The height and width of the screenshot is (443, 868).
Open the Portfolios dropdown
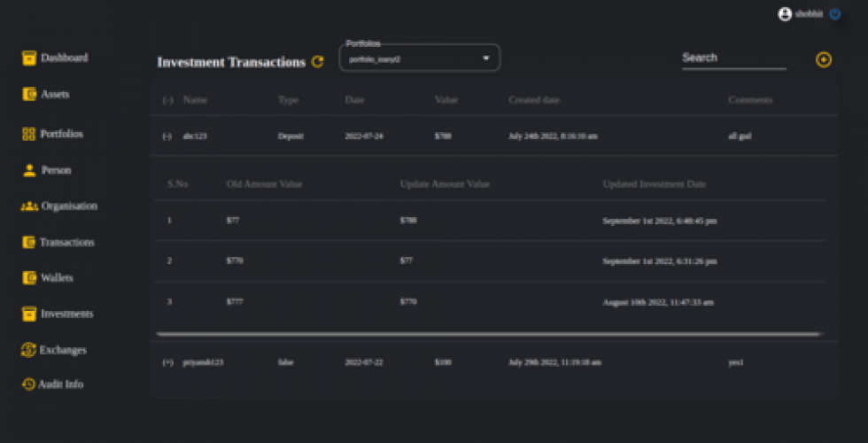[420, 58]
